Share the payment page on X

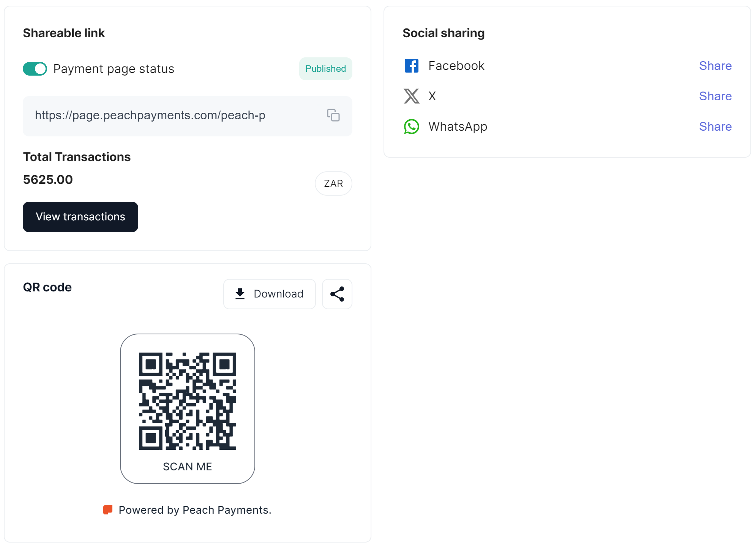(x=715, y=96)
